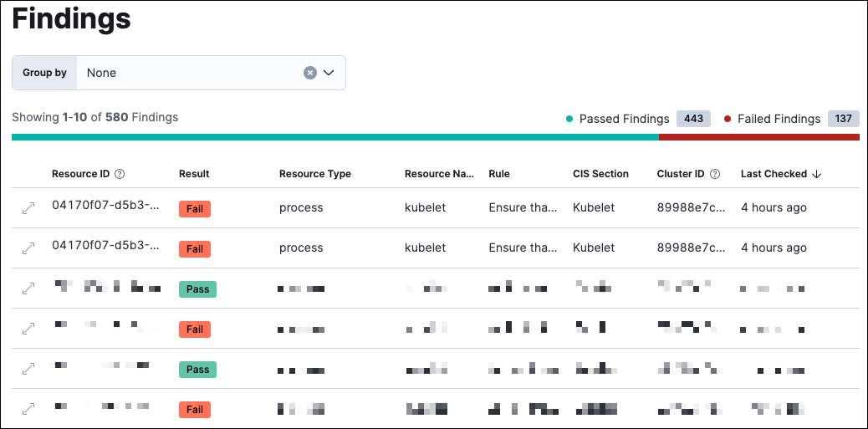Click the Result column header

click(x=194, y=174)
